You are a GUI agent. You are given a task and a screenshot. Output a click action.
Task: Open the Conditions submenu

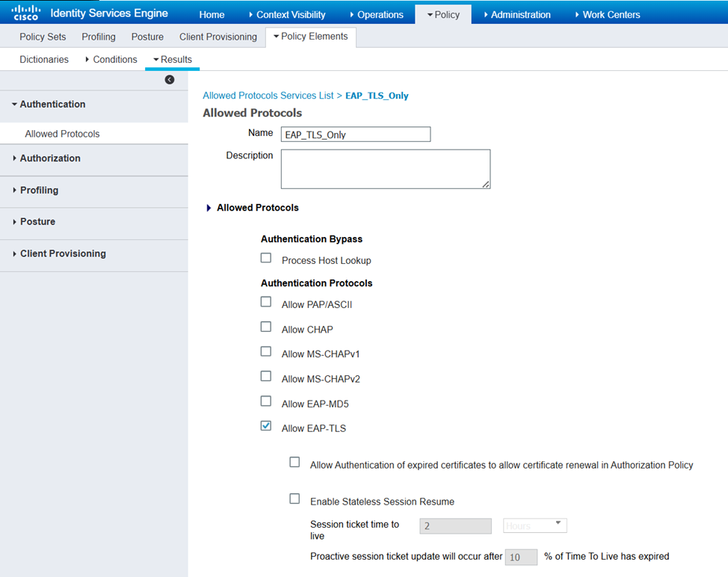click(x=111, y=59)
